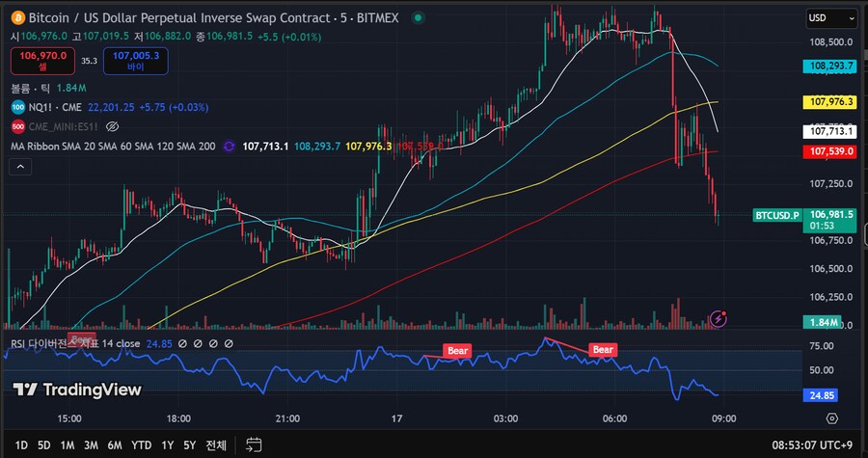868x458 pixels.
Task: Click the last price label with 01:53 countdown
Action: pyautogui.click(x=830, y=220)
